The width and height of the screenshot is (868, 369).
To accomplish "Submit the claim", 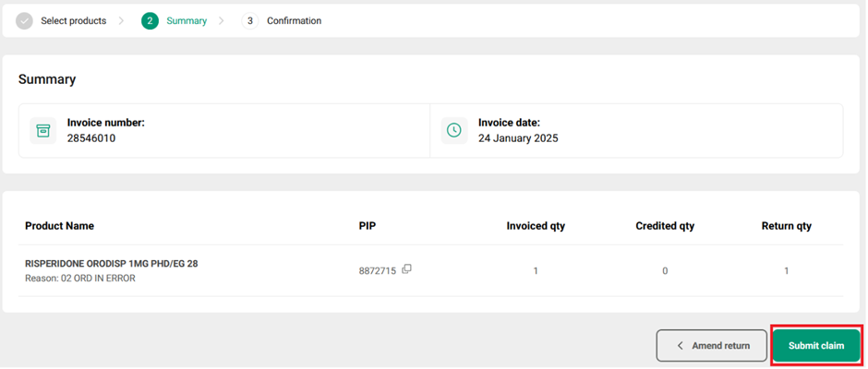I will click(x=816, y=346).
